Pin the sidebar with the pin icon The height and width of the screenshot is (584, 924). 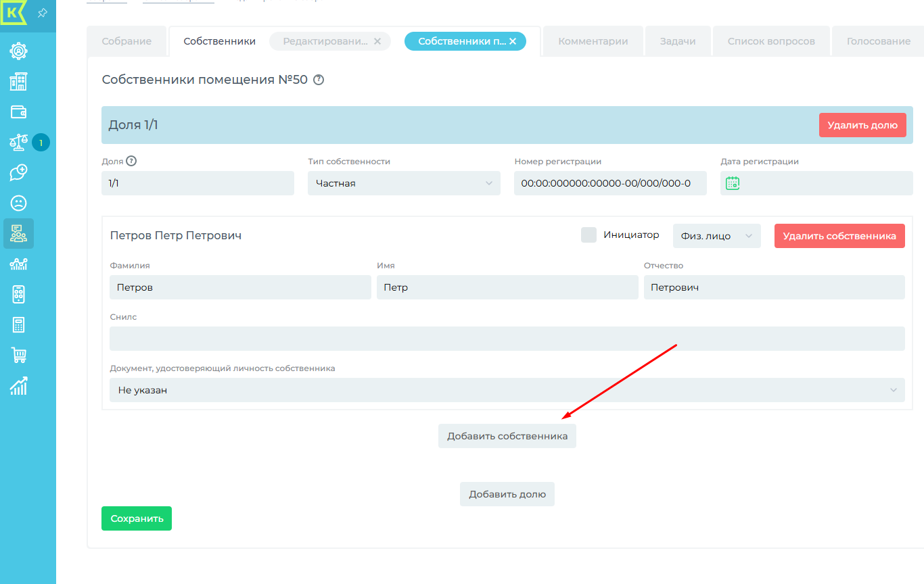(42, 14)
